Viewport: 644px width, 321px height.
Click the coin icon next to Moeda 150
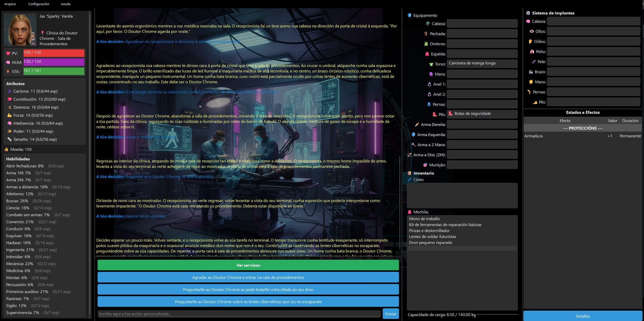click(6, 149)
